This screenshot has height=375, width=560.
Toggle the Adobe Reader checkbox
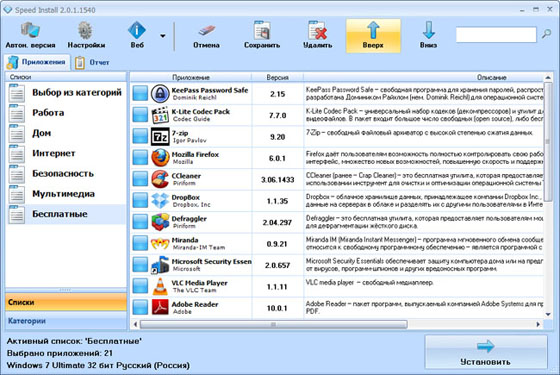[140, 308]
